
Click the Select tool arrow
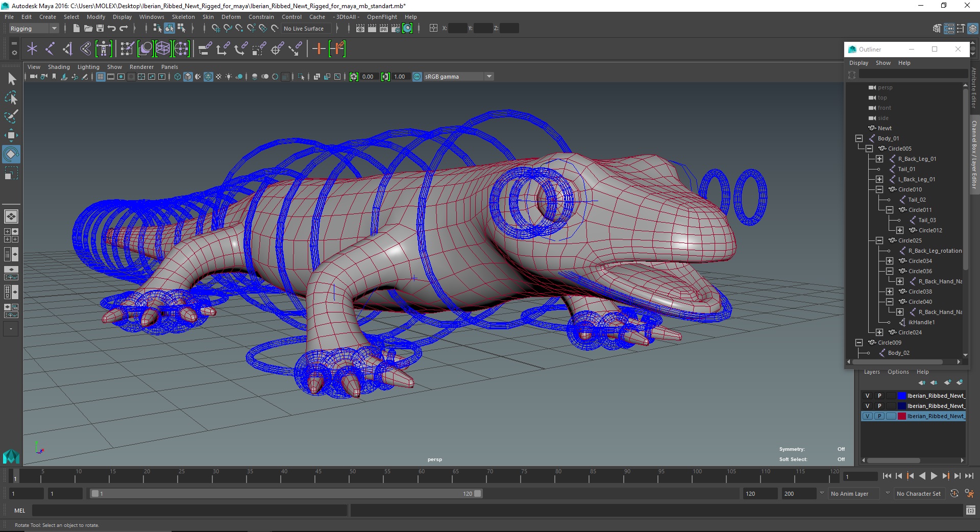point(11,79)
